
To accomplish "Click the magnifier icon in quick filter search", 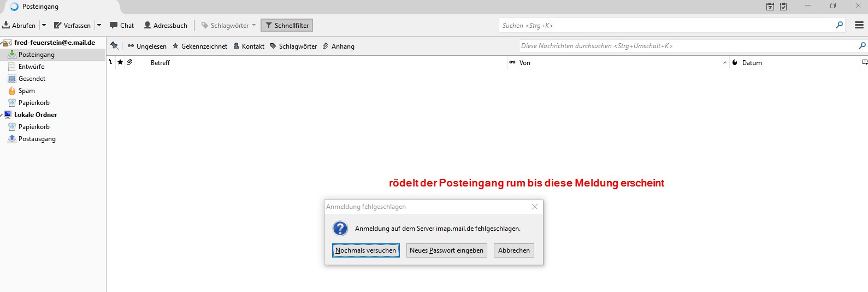I will pos(862,46).
